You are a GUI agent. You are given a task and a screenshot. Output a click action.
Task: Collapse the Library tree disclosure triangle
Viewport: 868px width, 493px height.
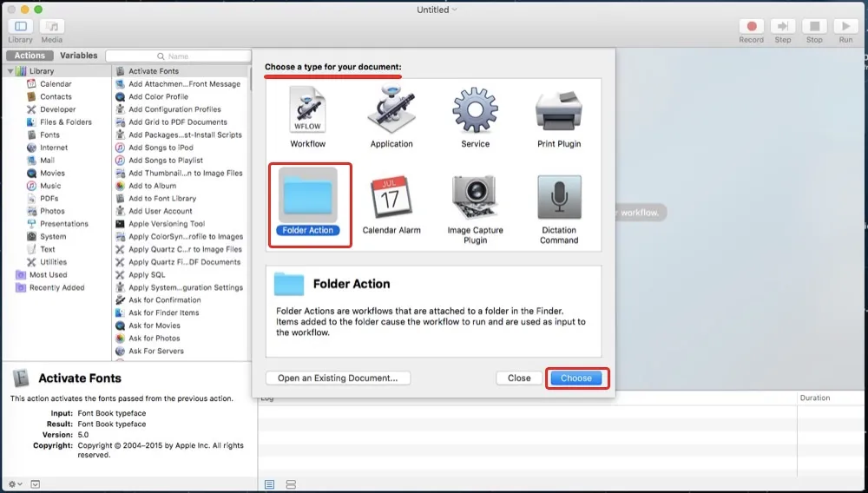click(x=10, y=71)
